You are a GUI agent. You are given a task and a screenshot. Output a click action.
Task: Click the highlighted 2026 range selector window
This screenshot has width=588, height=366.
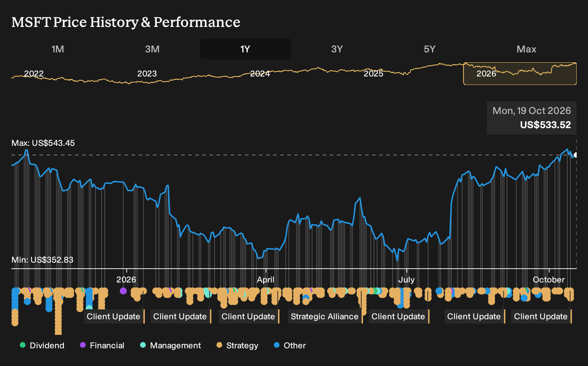click(520, 74)
